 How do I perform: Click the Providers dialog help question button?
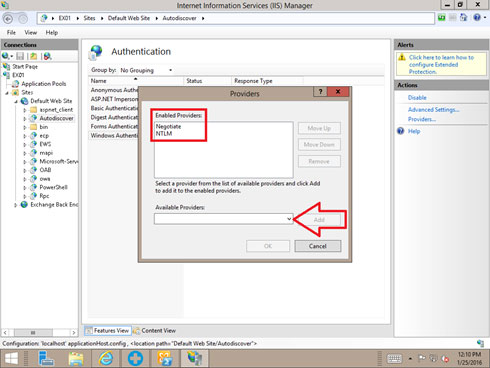pyautogui.click(x=320, y=92)
